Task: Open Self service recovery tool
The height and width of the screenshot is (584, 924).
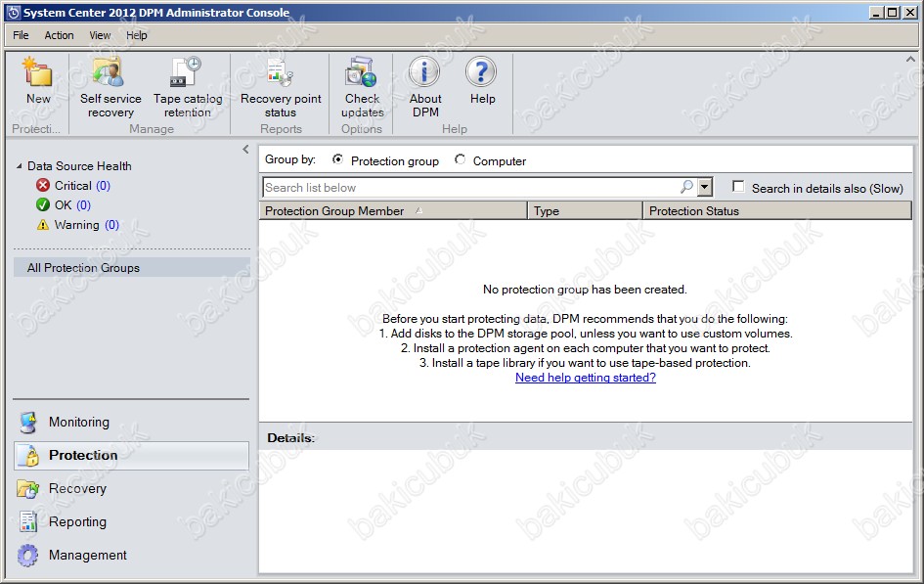Action: (x=110, y=88)
